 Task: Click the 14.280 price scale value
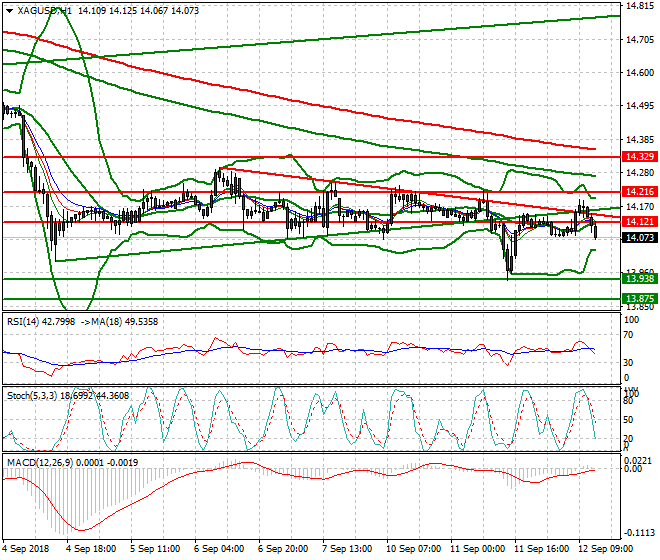(640, 173)
